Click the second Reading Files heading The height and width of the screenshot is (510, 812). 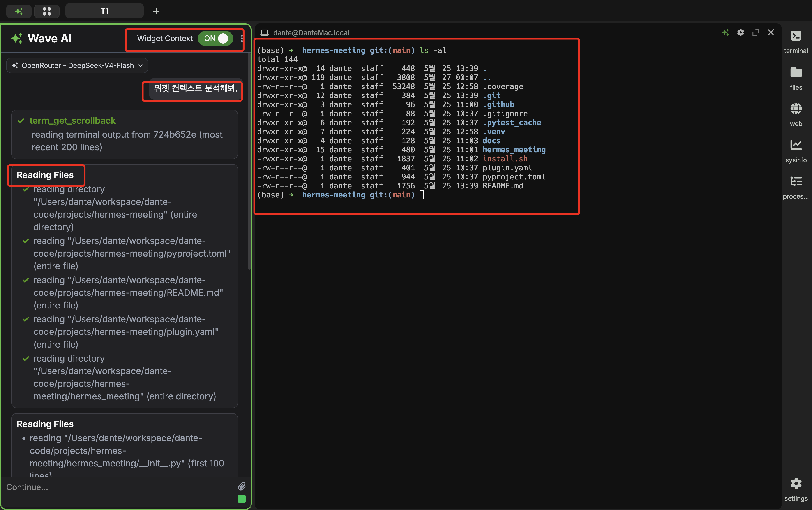pos(45,424)
